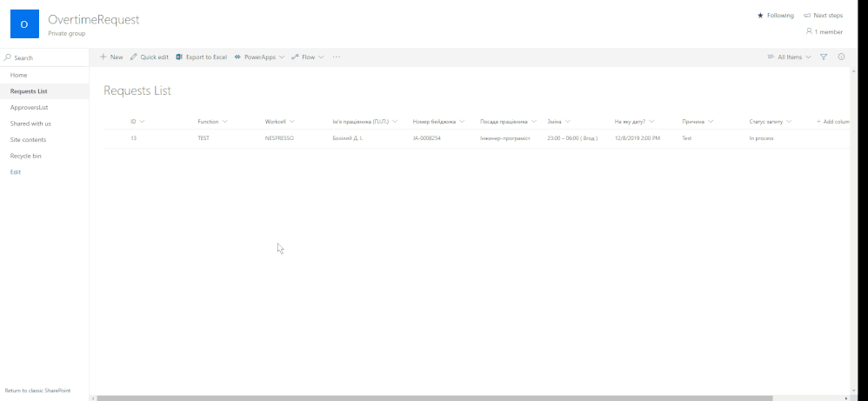This screenshot has height=401, width=868.
Task: Enable Quick edit mode
Action: [150, 57]
